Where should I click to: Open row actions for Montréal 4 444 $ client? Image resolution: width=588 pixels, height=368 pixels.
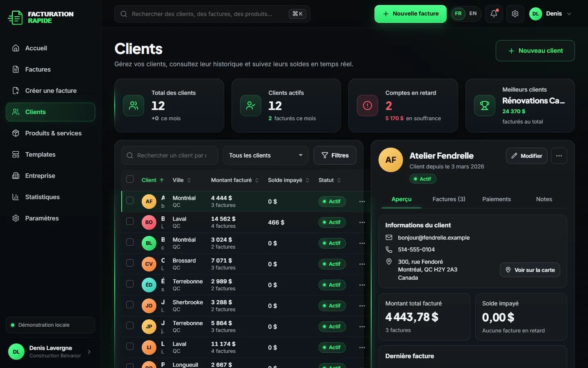[x=362, y=202]
